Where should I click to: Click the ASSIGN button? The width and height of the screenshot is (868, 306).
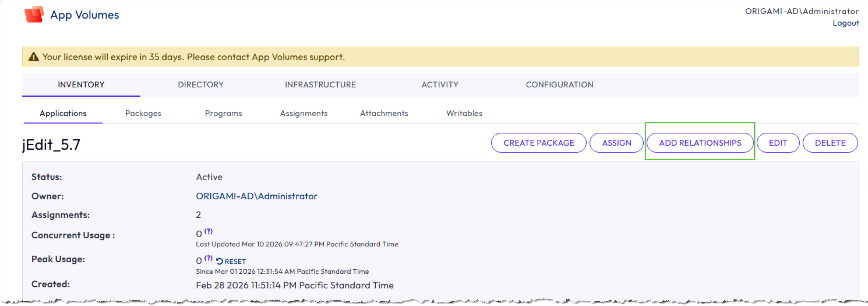coord(617,143)
